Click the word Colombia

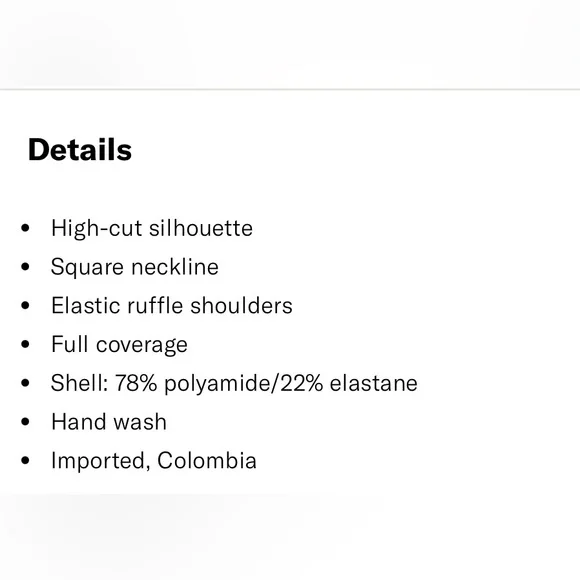(x=207, y=461)
